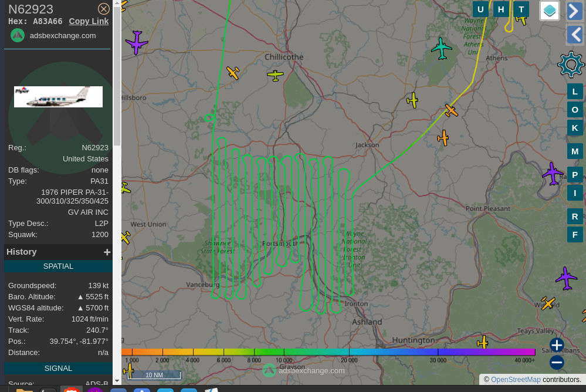Click the sidebar scrollbar up arrow

point(117,3)
